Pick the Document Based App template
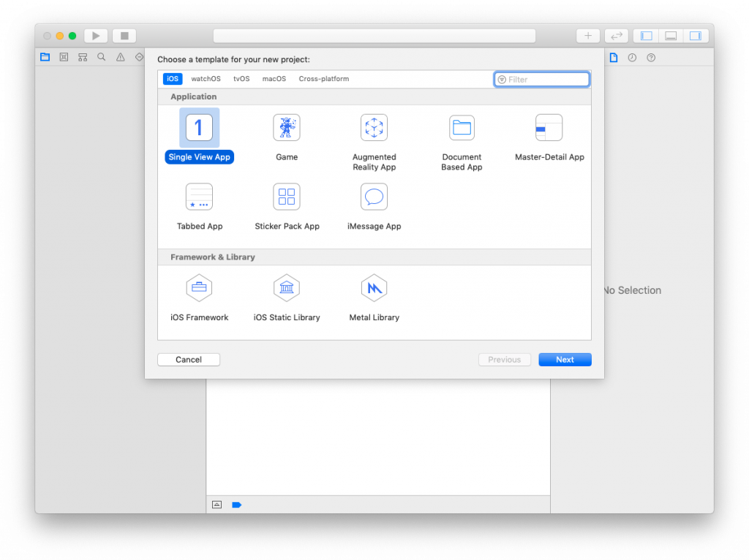Image resolution: width=749 pixels, height=560 pixels. tap(462, 142)
